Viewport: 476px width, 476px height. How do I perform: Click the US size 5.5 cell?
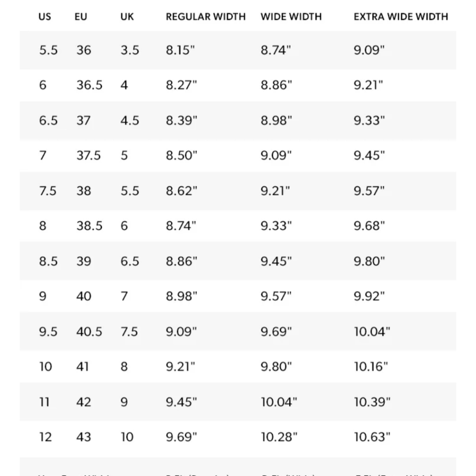tap(48, 50)
